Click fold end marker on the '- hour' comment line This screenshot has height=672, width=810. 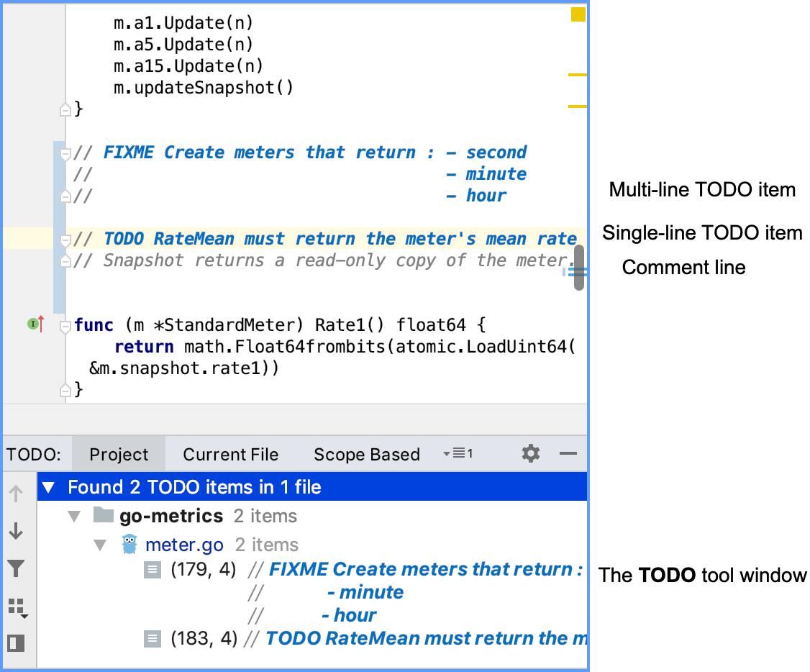(65, 196)
